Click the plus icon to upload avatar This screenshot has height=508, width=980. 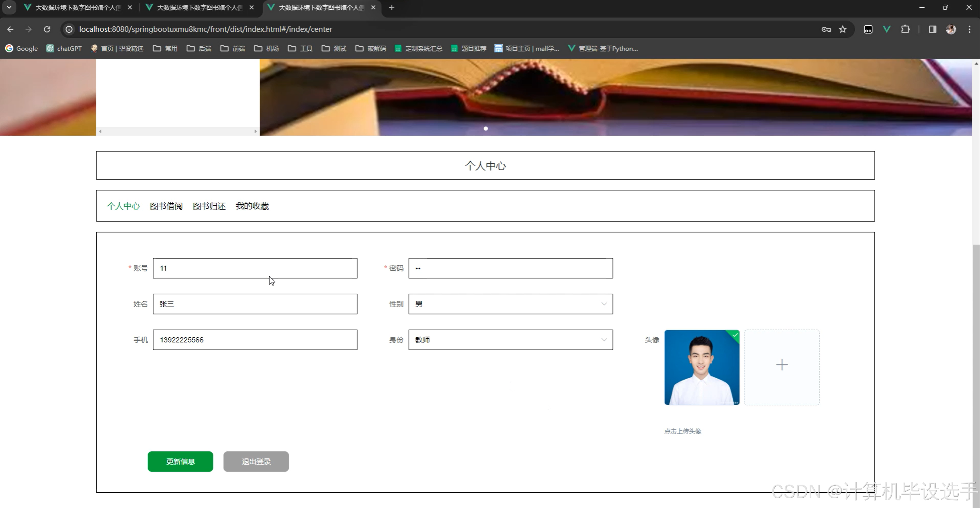pyautogui.click(x=781, y=365)
